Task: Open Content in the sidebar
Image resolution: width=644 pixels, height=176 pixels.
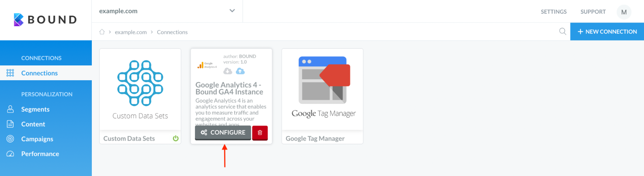Action: tap(33, 124)
